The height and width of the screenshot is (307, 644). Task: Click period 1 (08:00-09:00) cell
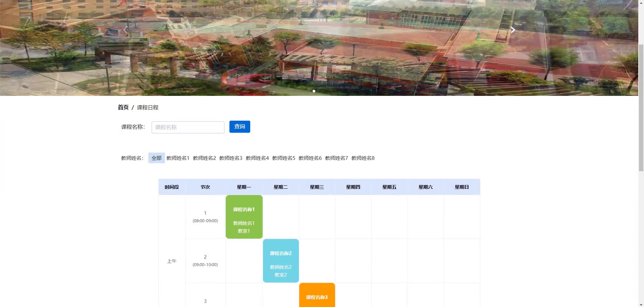(205, 217)
